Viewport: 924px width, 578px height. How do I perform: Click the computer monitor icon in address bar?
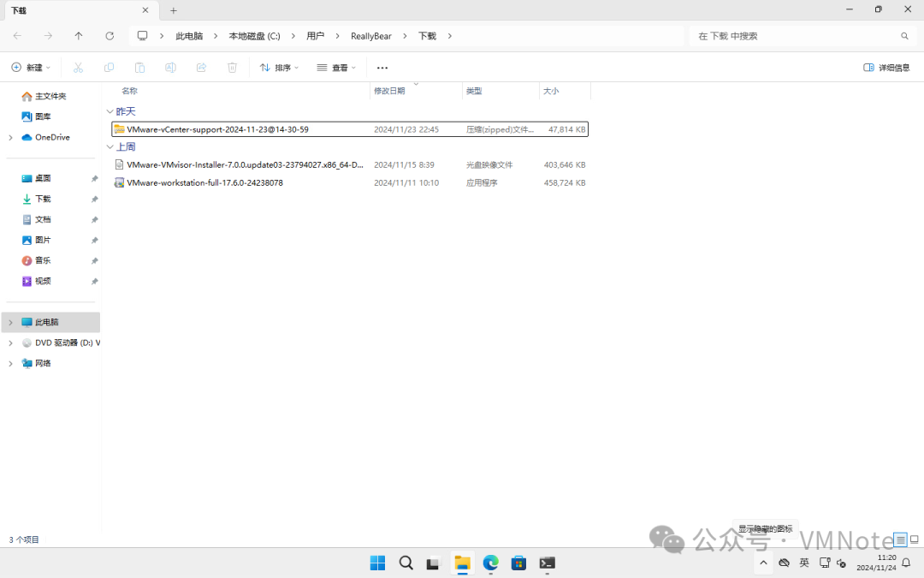(143, 36)
